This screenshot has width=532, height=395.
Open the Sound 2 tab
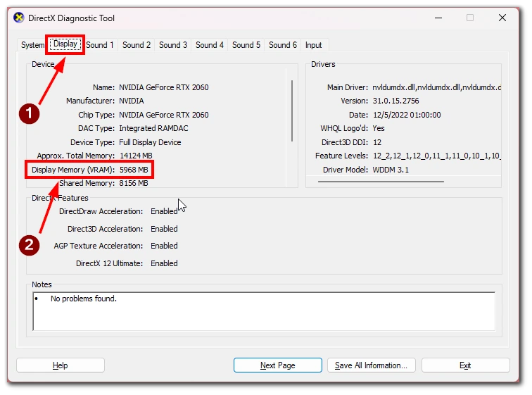(x=137, y=45)
